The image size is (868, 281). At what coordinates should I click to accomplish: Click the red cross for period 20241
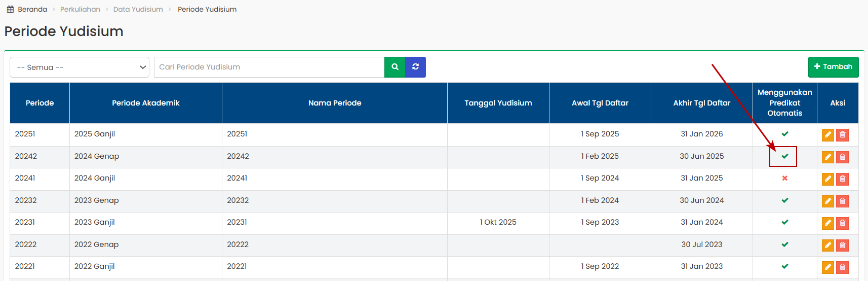click(784, 179)
